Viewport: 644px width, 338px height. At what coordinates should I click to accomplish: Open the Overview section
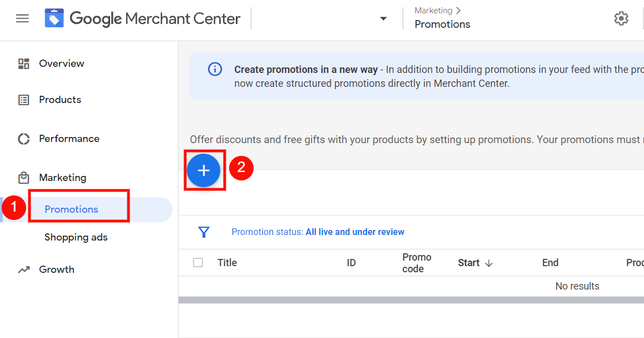point(62,63)
